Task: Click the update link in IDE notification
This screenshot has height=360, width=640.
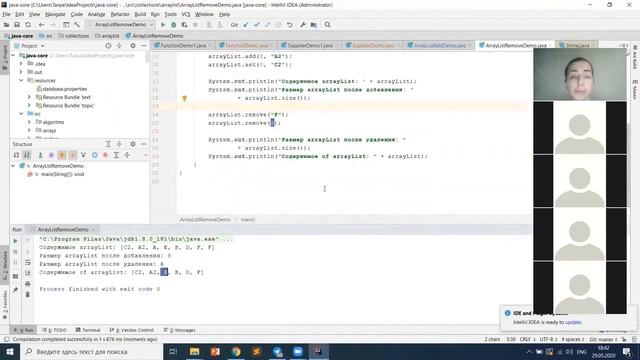Action: [x=573, y=322]
